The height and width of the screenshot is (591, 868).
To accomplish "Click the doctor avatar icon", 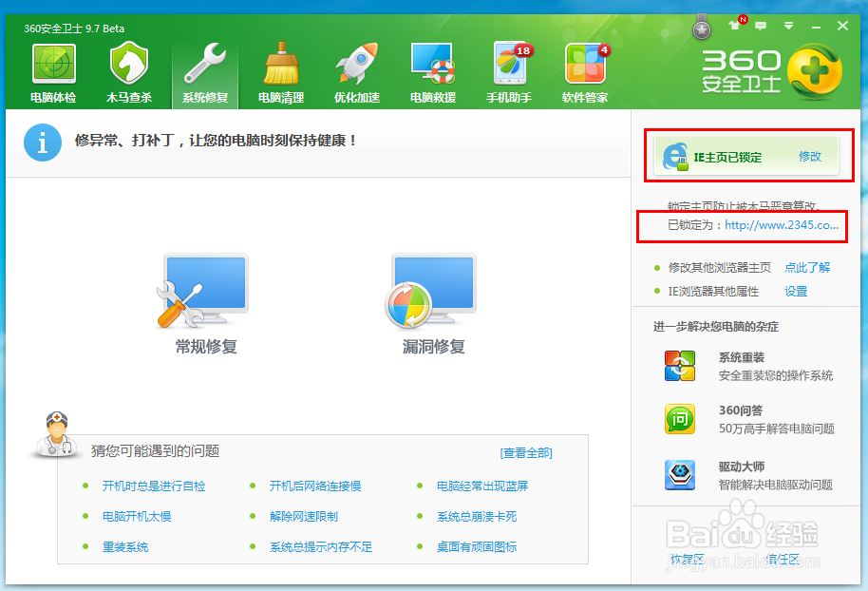I will coord(55,435).
